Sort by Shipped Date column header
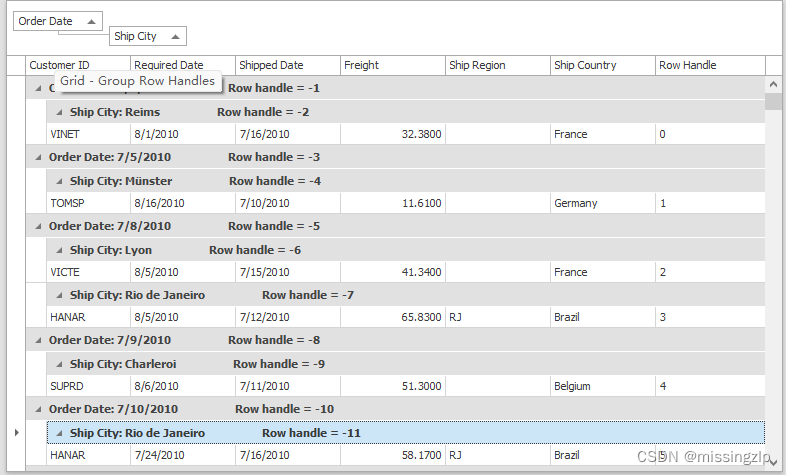This screenshot has width=786, height=475. [288, 65]
